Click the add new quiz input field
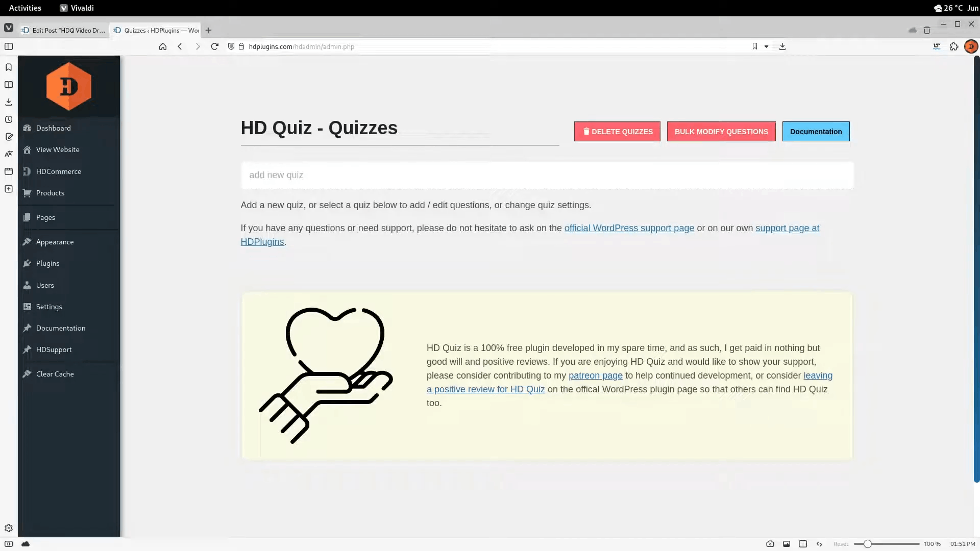Screen dimensions: 980x551 [x=547, y=175]
